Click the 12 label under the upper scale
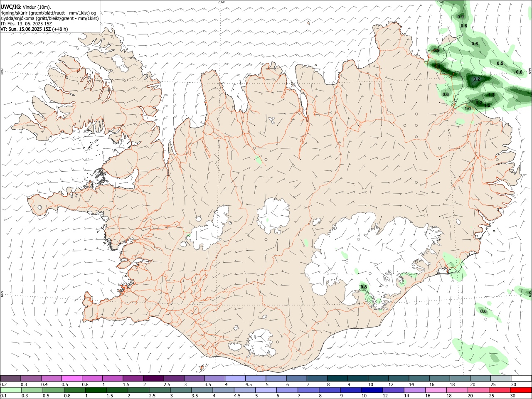 pos(391,384)
